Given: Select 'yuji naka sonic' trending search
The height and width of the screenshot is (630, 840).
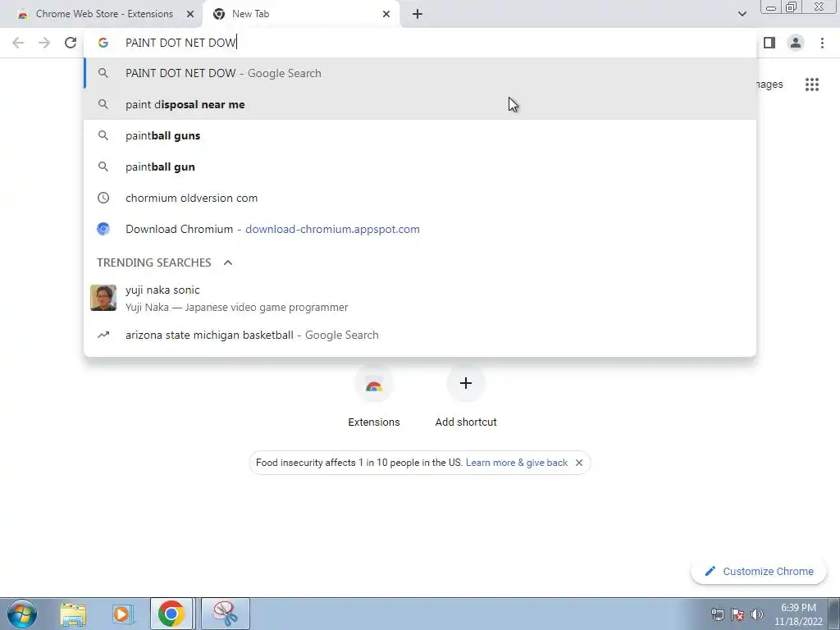Looking at the screenshot, I should tap(420, 298).
